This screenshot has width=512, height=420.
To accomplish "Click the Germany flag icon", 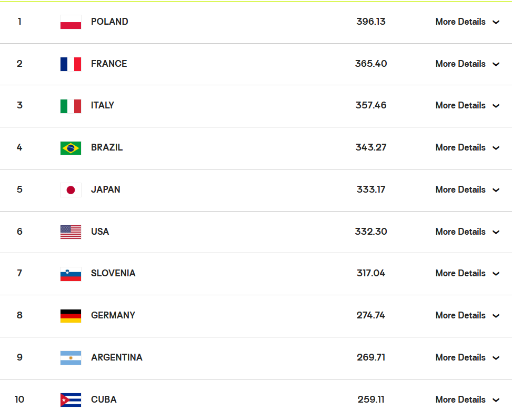I will pyautogui.click(x=71, y=316).
